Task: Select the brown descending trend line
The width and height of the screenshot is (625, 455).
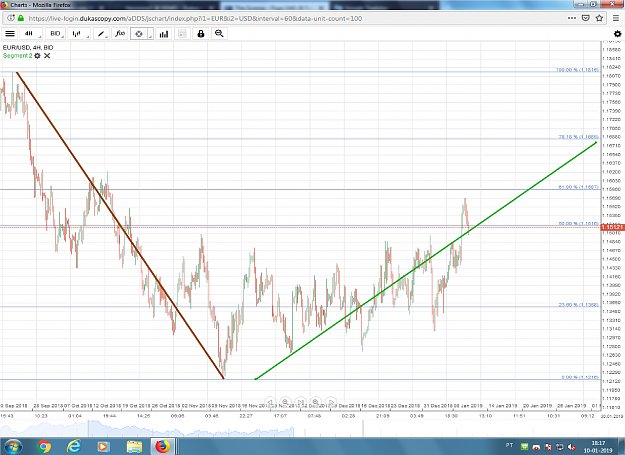Action: point(120,226)
